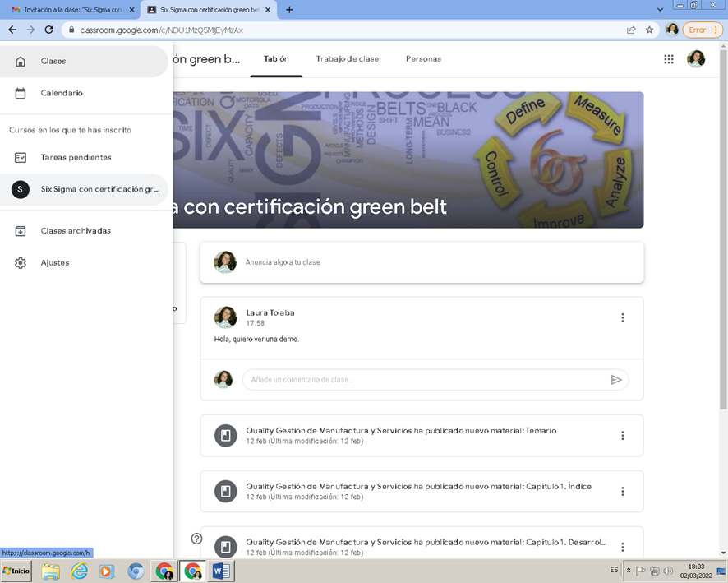728x583 pixels.
Task: Click the Inicio start button
Action: point(16,571)
